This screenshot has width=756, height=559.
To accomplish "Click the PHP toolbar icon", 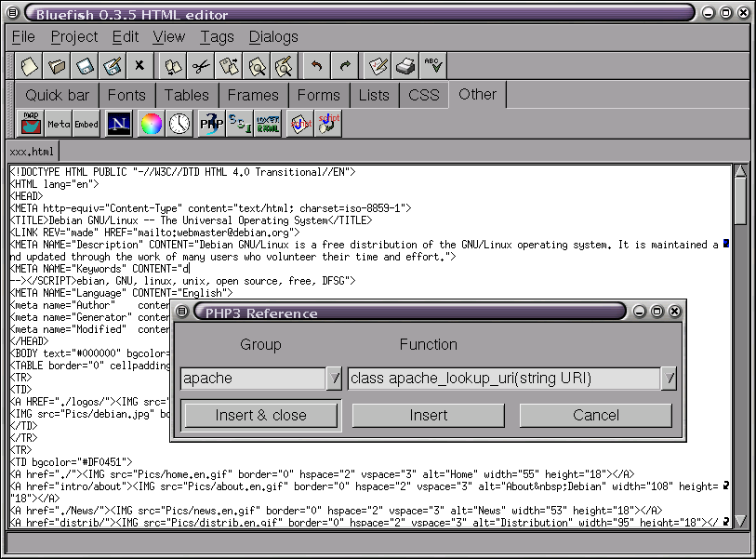I will [x=212, y=124].
